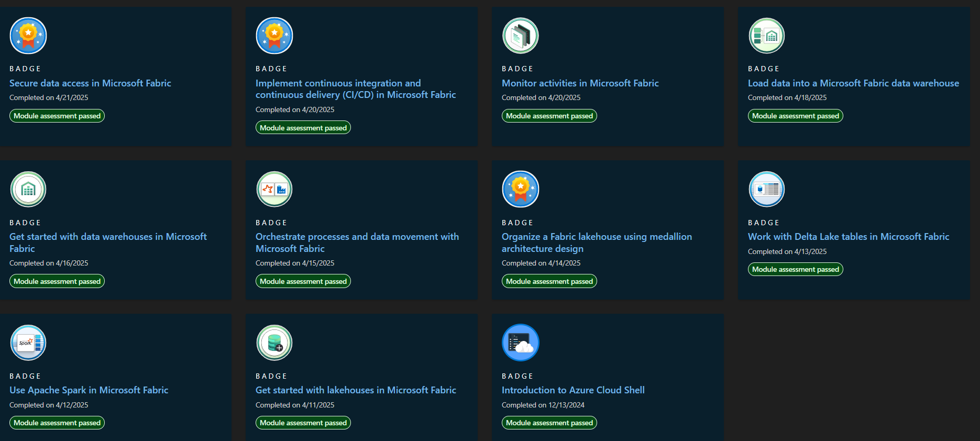Open Monitor activities in Microsoft Fabric
This screenshot has height=441, width=980.
(580, 83)
